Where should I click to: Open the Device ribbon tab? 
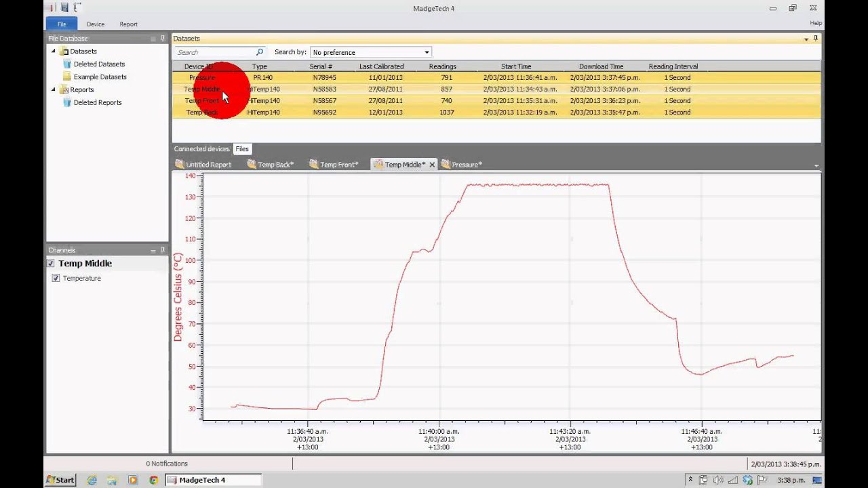click(96, 24)
